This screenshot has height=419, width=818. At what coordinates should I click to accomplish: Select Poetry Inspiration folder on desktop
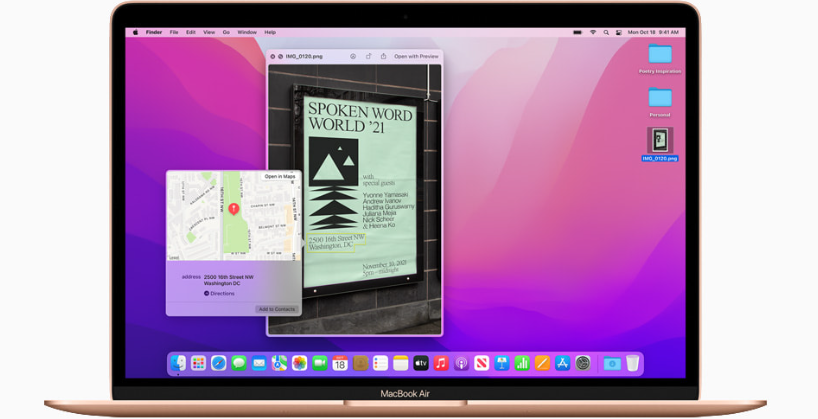pyautogui.click(x=660, y=59)
